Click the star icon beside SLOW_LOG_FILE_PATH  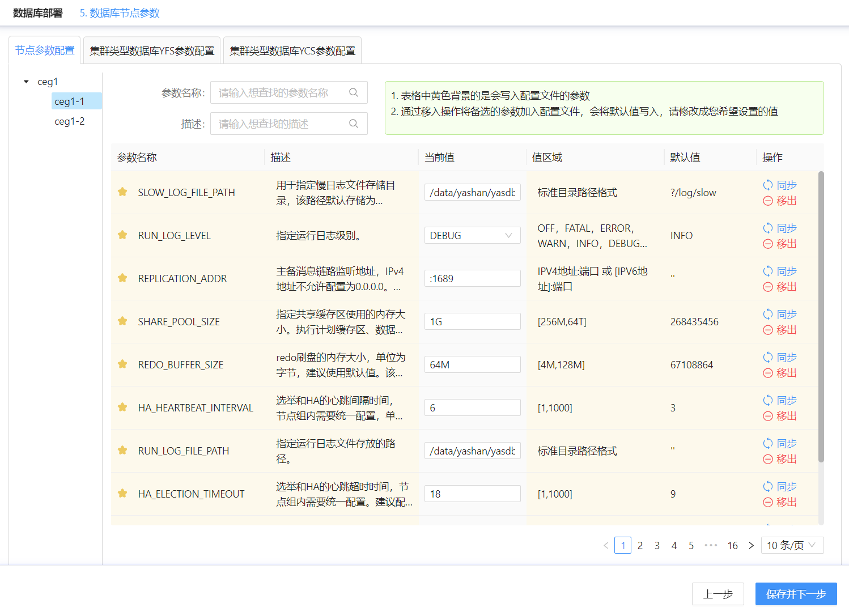(x=122, y=192)
